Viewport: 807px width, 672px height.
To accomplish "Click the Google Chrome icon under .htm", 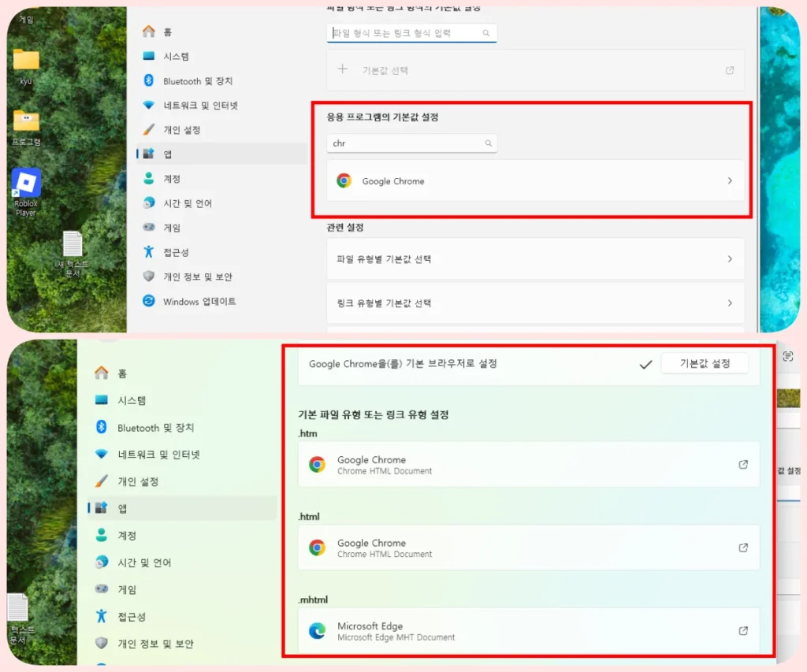I will tap(318, 465).
